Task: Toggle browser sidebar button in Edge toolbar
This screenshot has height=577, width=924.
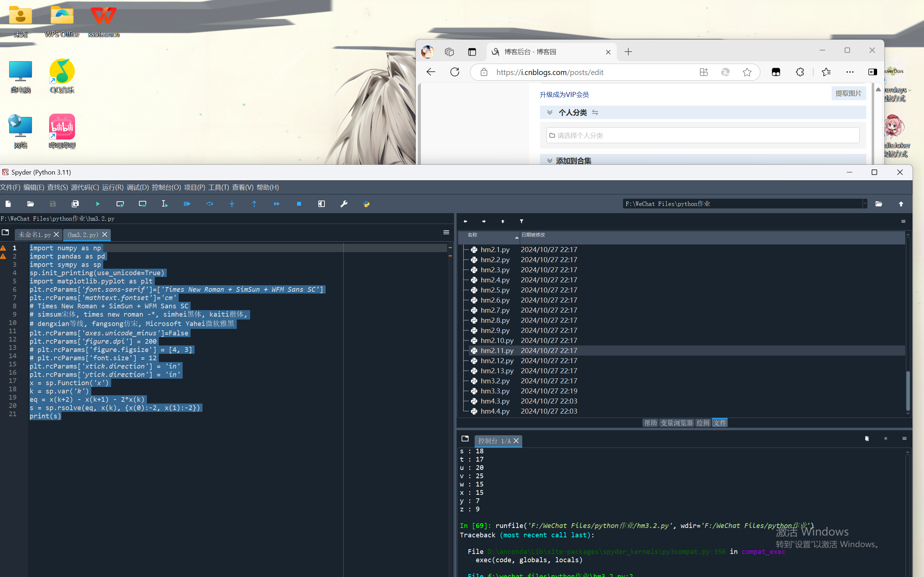Action: point(872,72)
